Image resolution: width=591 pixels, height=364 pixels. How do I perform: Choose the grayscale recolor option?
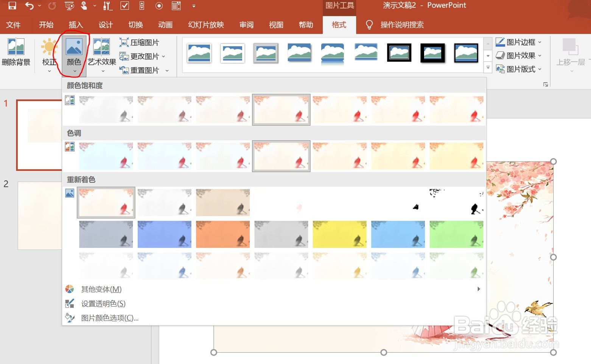(164, 202)
